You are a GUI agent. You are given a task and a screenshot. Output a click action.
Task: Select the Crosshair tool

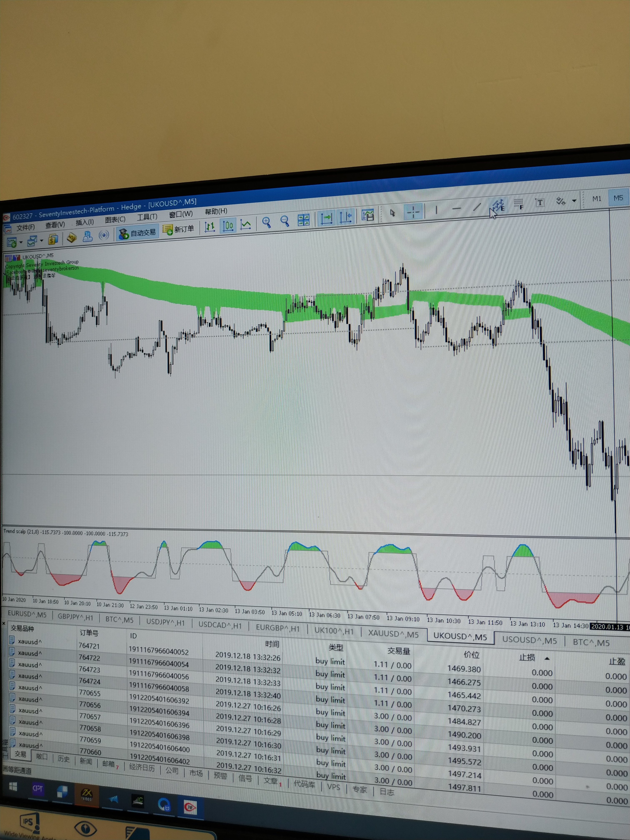[413, 211]
